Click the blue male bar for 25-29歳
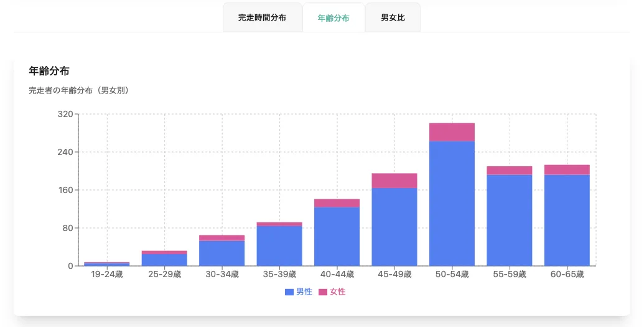The width and height of the screenshot is (644, 327). [164, 260]
